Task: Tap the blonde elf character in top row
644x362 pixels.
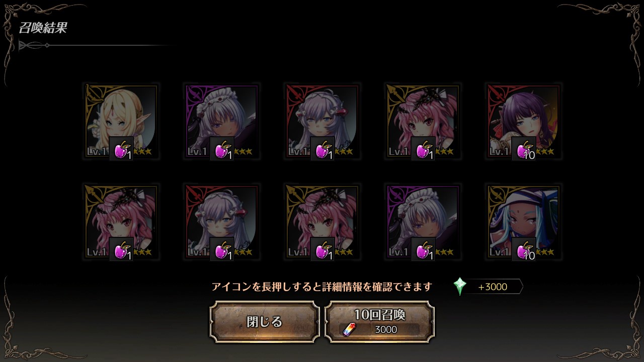Action: (121, 122)
